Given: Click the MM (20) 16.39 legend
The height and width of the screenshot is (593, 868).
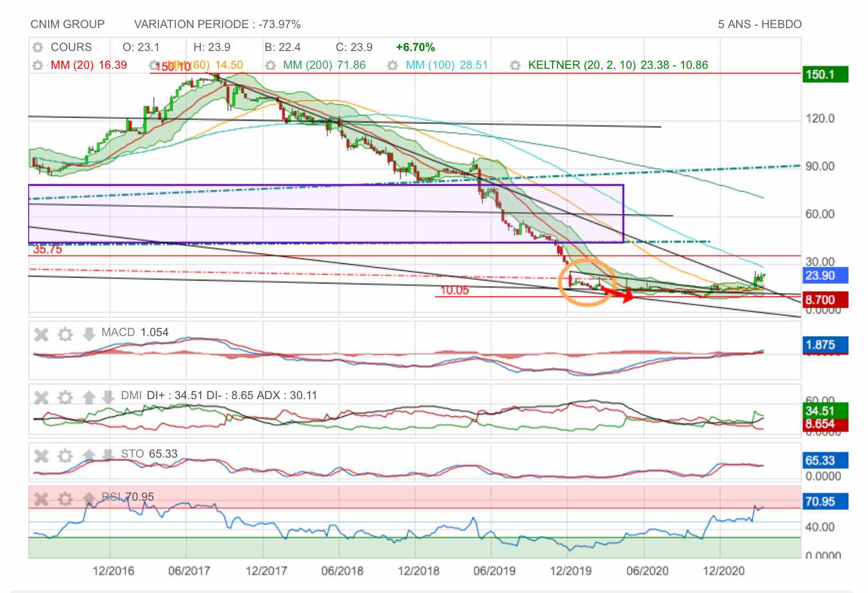Looking at the screenshot, I should pyautogui.click(x=89, y=65).
